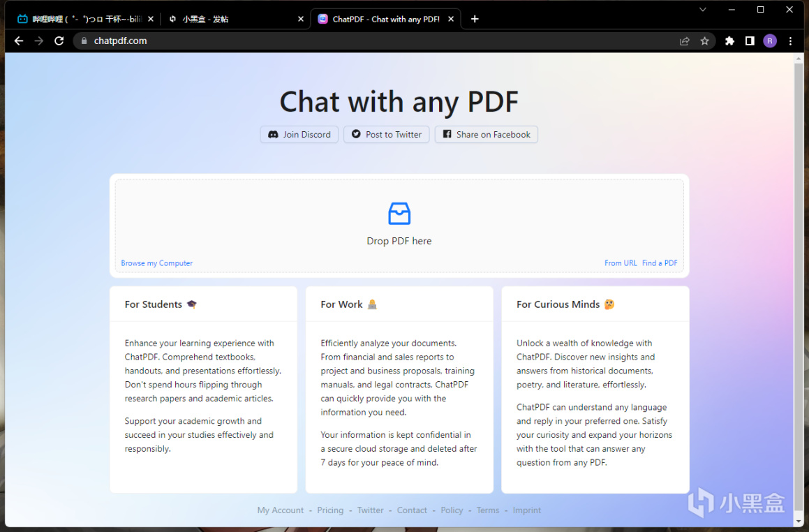
Task: Go back to previous page
Action: (x=19, y=40)
